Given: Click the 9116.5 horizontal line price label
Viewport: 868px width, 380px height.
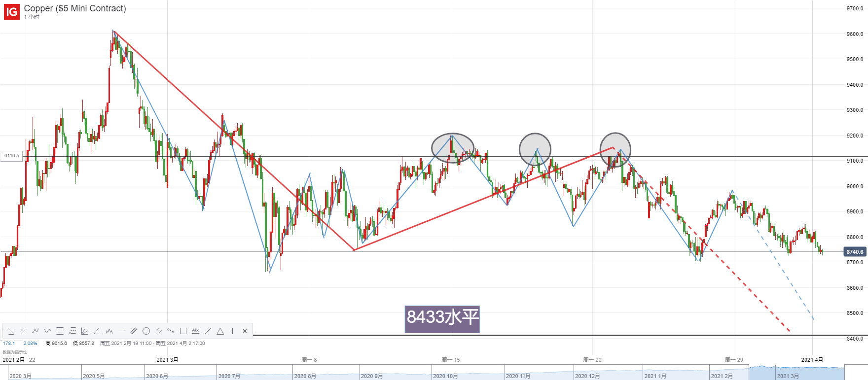Looking at the screenshot, I should click(12, 156).
